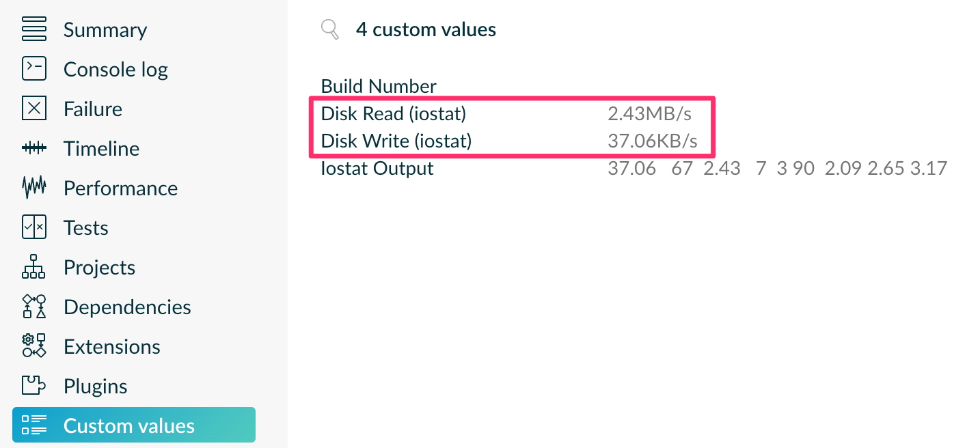
Task: Click the Projects hierarchy icon
Action: tap(34, 268)
